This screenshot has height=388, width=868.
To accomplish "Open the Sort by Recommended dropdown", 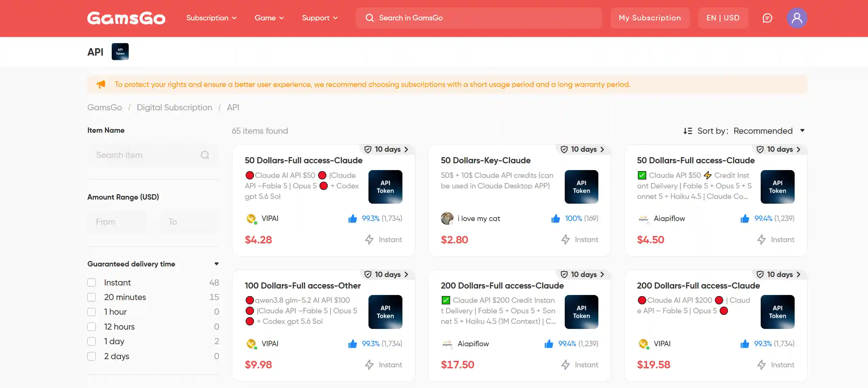I will tap(769, 131).
